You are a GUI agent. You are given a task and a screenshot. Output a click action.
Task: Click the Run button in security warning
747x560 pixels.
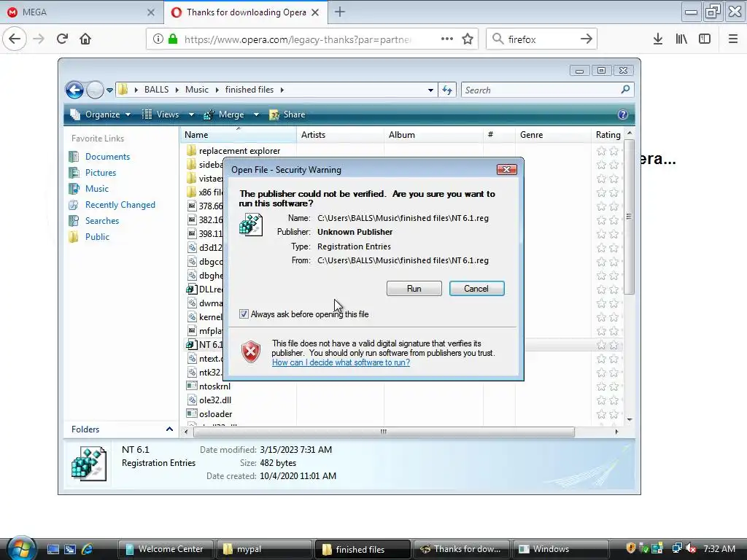(414, 289)
